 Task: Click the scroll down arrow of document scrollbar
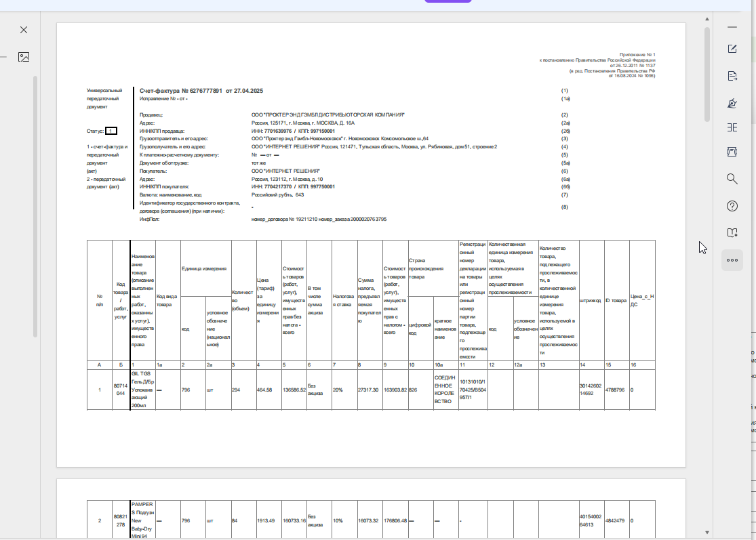pyautogui.click(x=707, y=533)
